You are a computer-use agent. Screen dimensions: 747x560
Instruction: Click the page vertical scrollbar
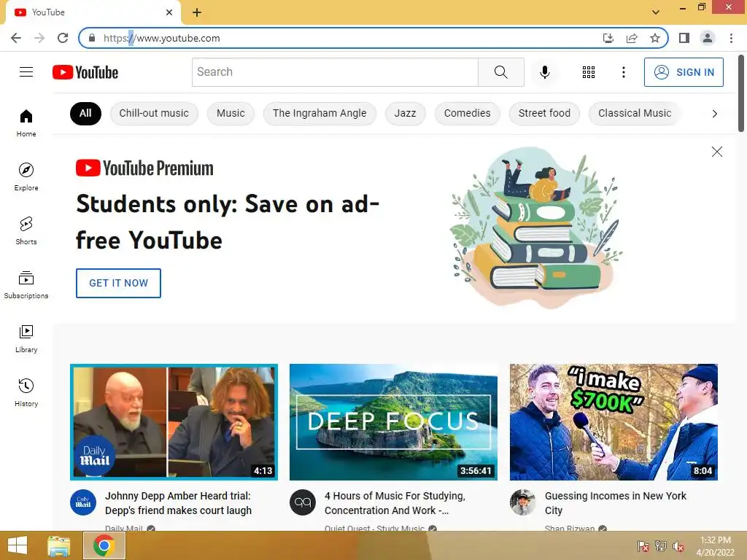741,93
